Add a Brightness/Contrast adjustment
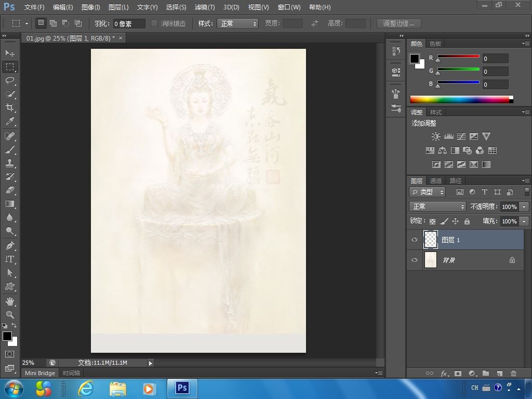This screenshot has height=399, width=532. pyautogui.click(x=436, y=137)
